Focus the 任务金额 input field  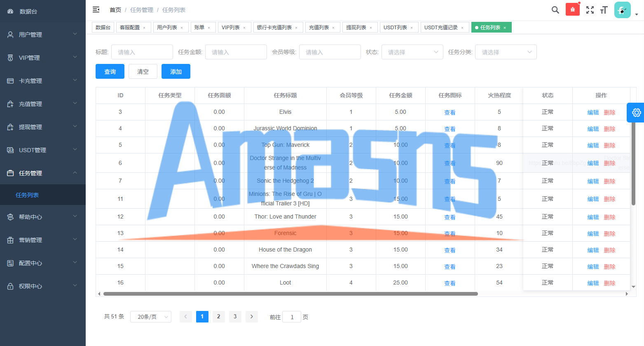point(236,52)
